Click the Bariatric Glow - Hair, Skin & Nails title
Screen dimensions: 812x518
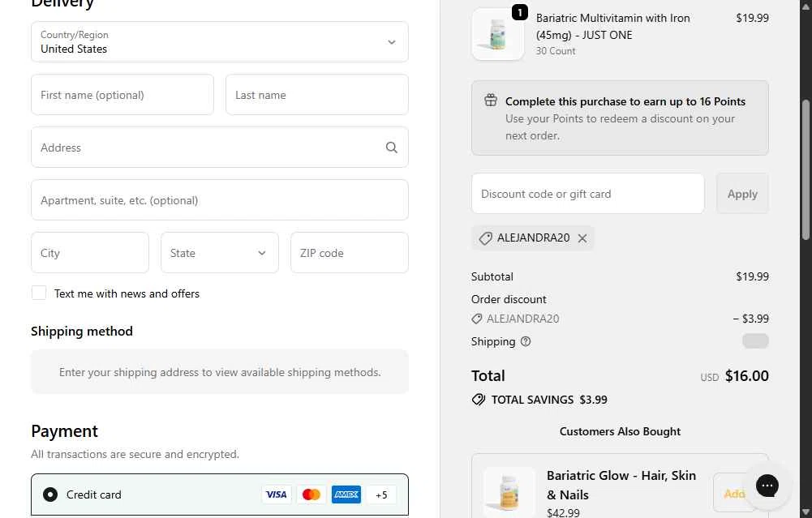(x=621, y=485)
